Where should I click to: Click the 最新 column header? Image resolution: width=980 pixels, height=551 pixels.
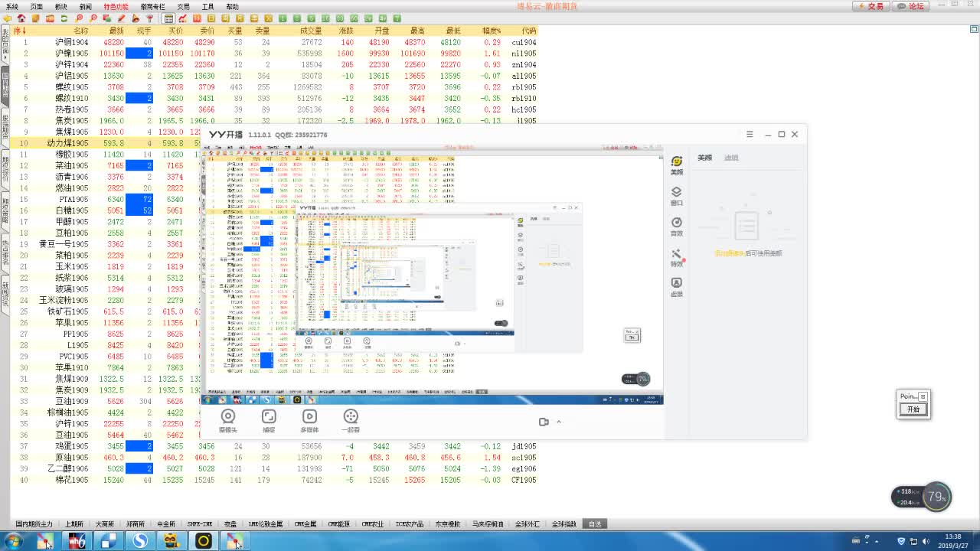tap(116, 31)
